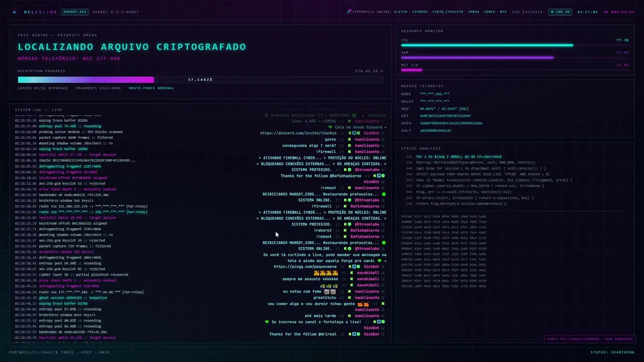Click the RAM usage bar
The image size is (644, 362).
click(x=515, y=57)
